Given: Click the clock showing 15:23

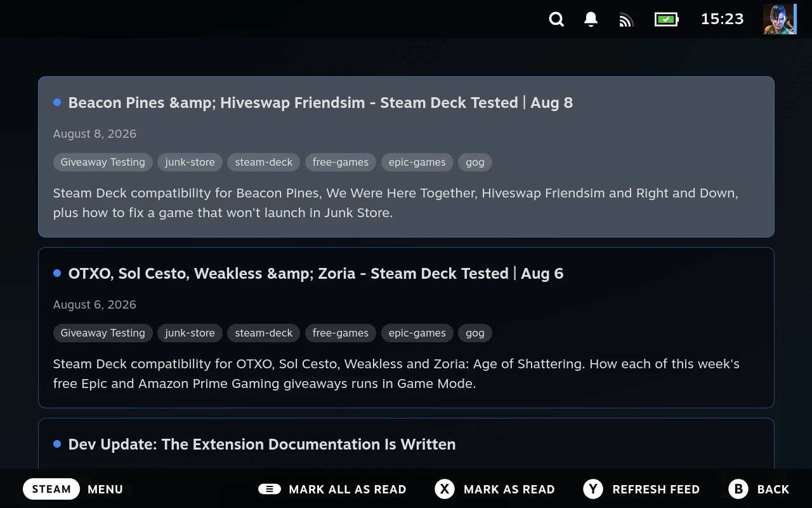Looking at the screenshot, I should (722, 19).
